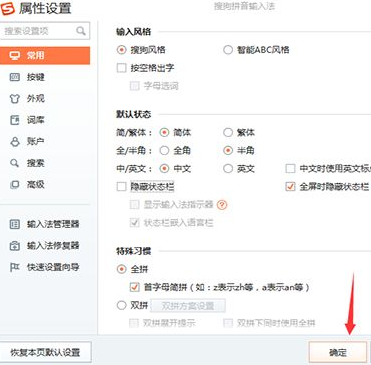Select 半角 radio button
This screenshot has height=365, width=371.
[x=228, y=150]
